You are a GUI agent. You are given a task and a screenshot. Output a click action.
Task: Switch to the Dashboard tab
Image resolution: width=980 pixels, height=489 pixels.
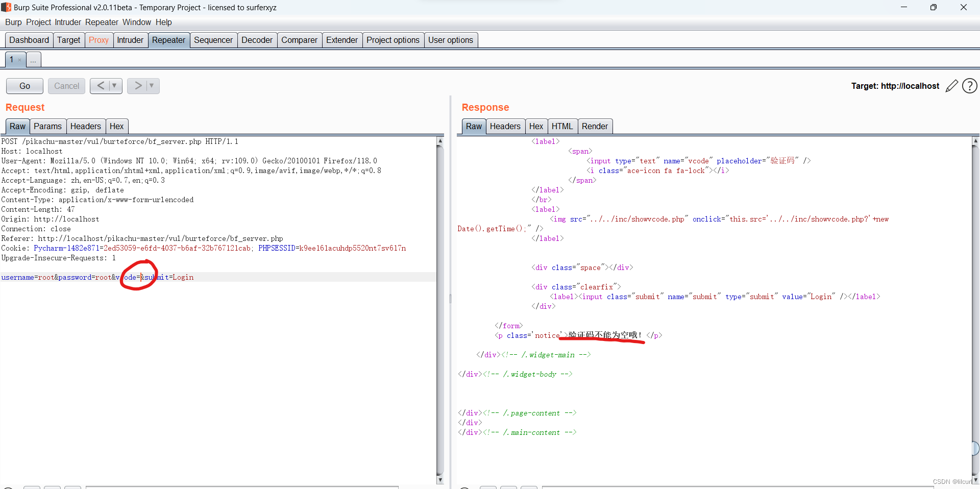(29, 40)
